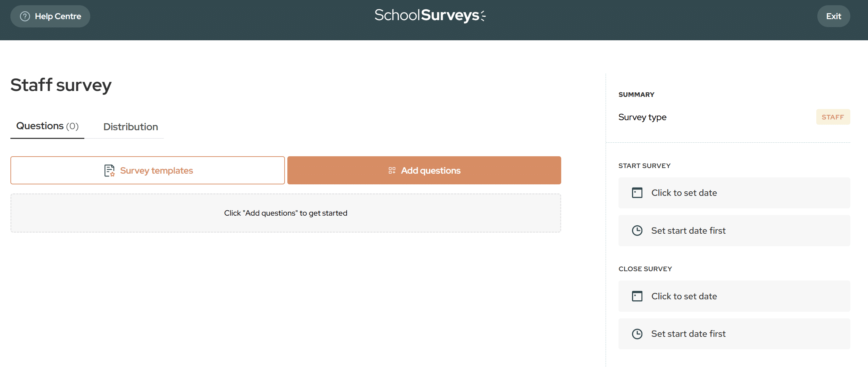The height and width of the screenshot is (367, 868).
Task: Click the Add questions grid icon
Action: pos(392,170)
